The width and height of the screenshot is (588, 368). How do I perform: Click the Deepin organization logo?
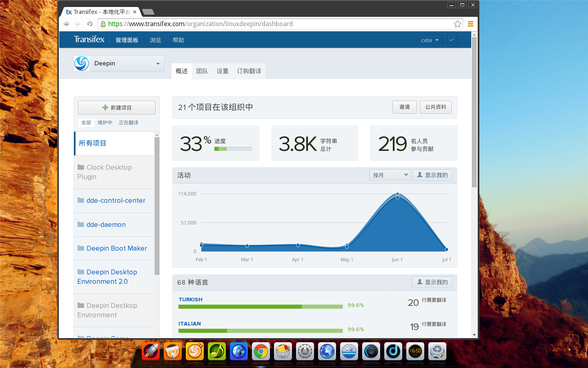pyautogui.click(x=82, y=63)
